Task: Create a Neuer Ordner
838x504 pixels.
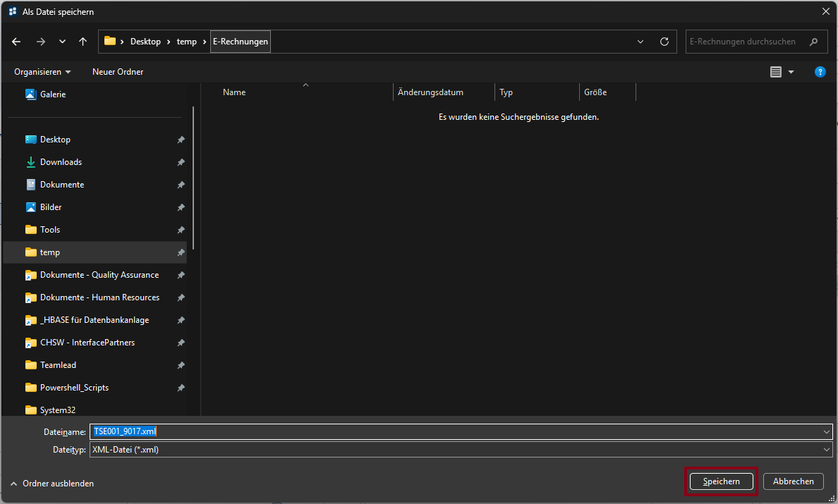Action: [x=118, y=71]
